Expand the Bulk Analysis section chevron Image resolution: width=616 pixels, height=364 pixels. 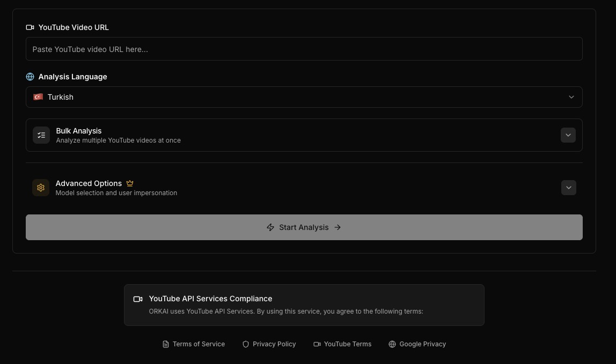pyautogui.click(x=568, y=135)
